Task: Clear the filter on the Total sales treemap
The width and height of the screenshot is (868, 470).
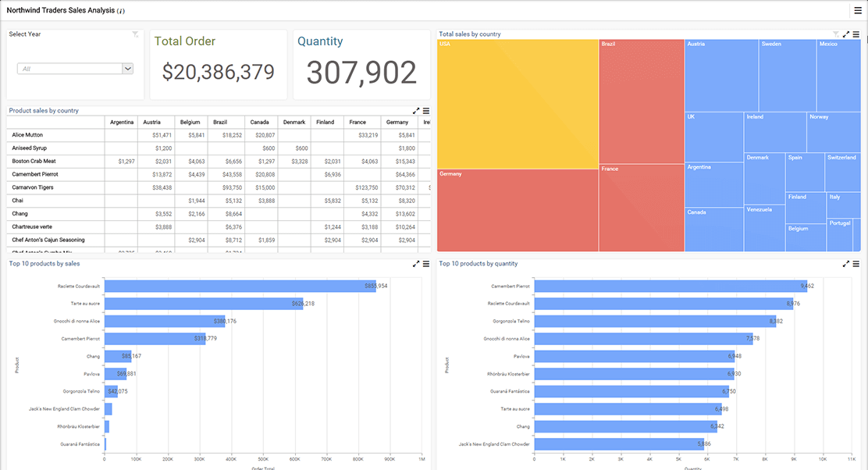Action: click(836, 34)
